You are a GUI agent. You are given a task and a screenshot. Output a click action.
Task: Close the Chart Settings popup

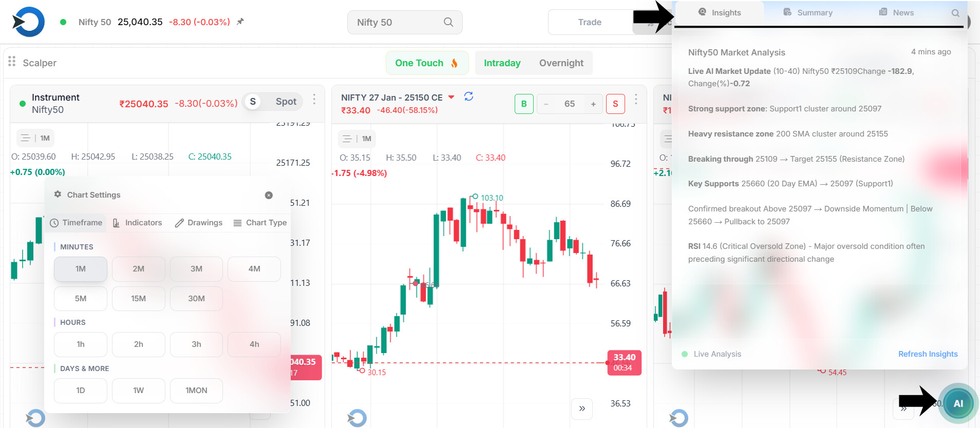pyautogui.click(x=269, y=195)
